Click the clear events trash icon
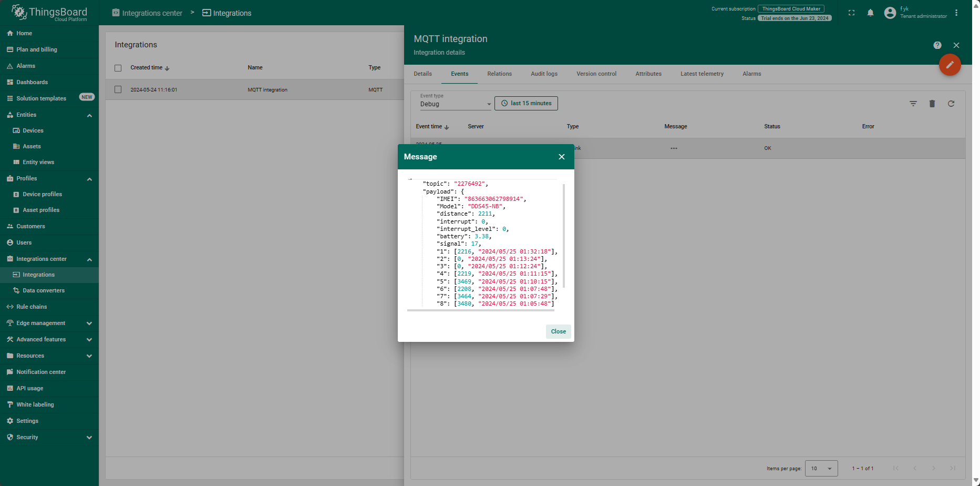 pos(932,104)
